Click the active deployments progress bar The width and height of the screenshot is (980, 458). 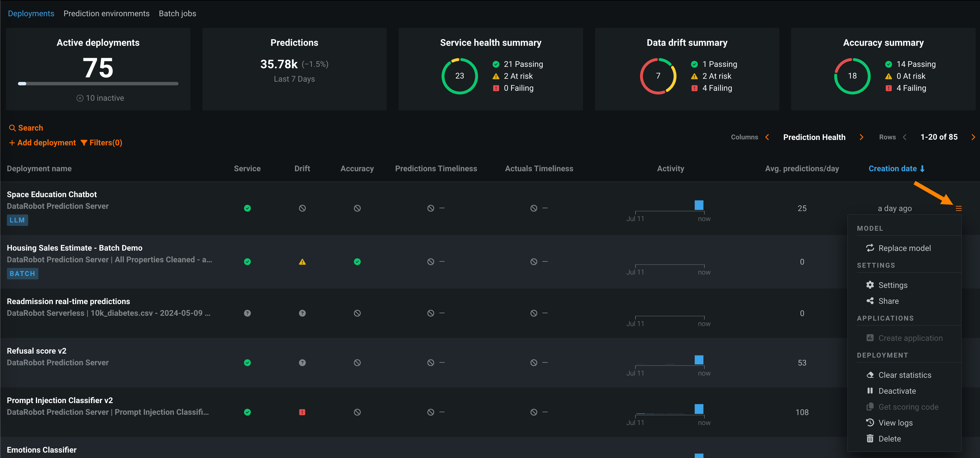pos(98,84)
